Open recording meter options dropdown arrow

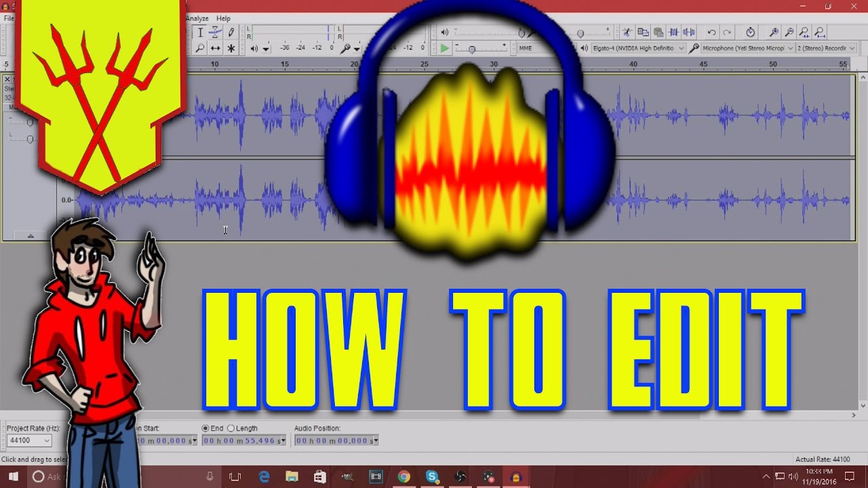point(357,49)
